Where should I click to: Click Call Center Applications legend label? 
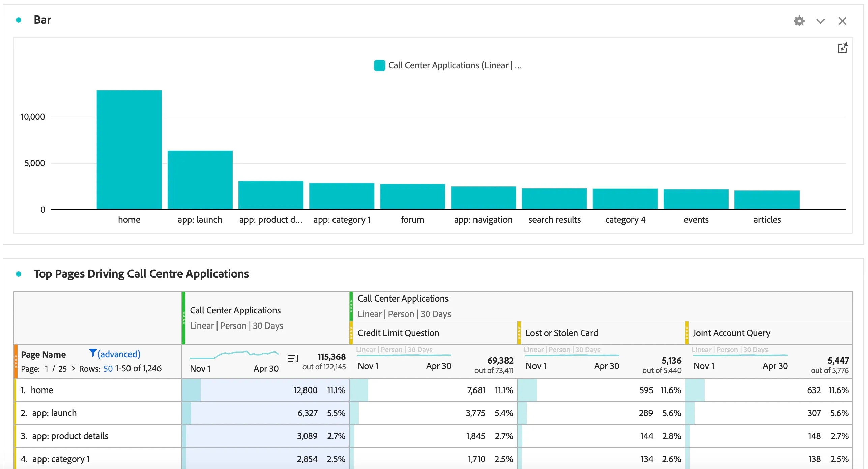click(x=455, y=65)
